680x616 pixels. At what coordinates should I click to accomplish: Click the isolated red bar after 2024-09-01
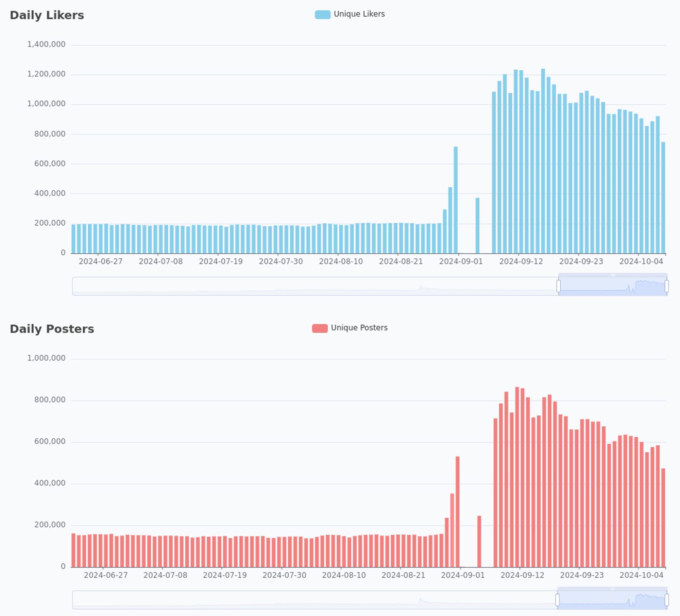click(x=479, y=542)
